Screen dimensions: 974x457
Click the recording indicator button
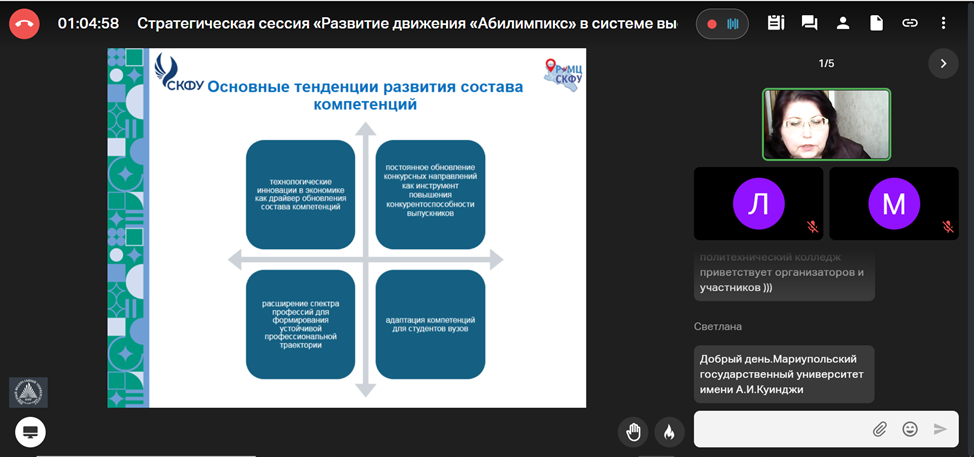722,23
